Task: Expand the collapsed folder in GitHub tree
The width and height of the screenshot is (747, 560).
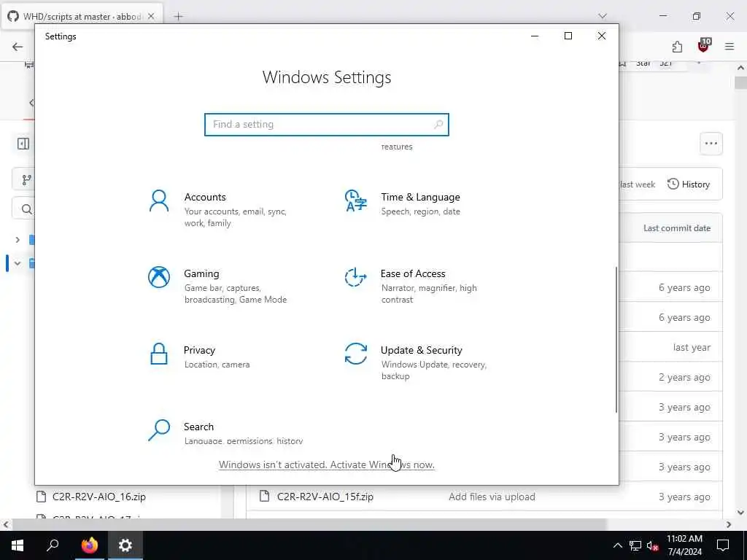Action: [18, 239]
